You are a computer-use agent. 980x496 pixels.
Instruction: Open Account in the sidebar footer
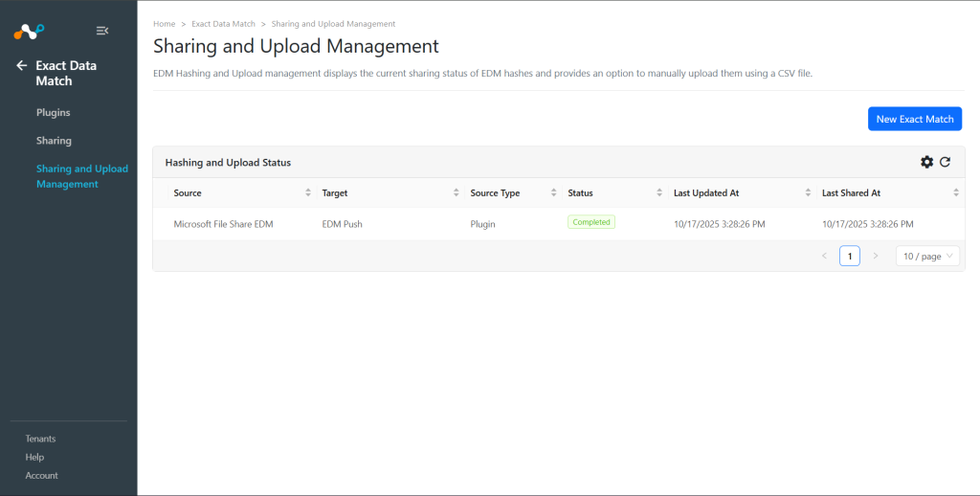pos(41,475)
